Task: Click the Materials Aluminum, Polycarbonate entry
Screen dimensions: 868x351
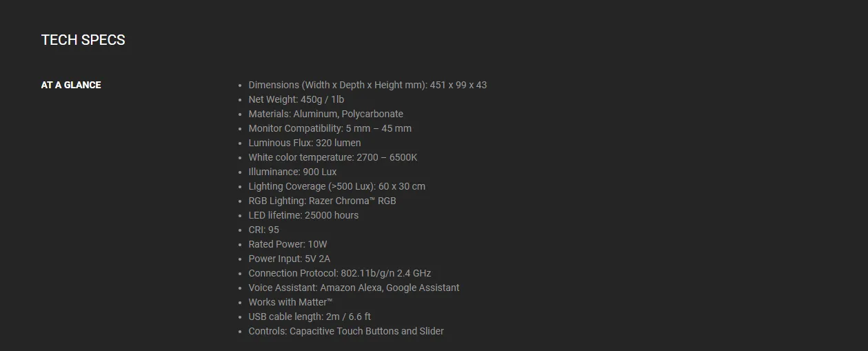Action: pos(326,114)
